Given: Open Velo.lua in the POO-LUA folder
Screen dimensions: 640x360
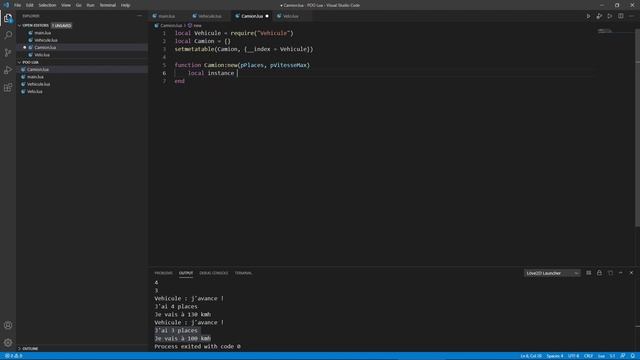Looking at the screenshot, I should (x=82, y=91).
